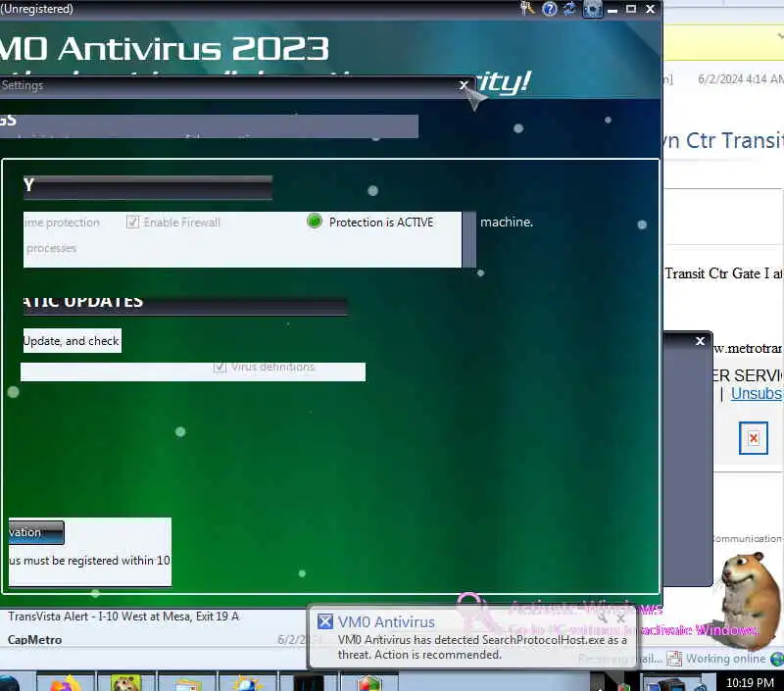Click the 10:19 PM system clock
Viewport: 784px width, 691px height.
[750, 682]
